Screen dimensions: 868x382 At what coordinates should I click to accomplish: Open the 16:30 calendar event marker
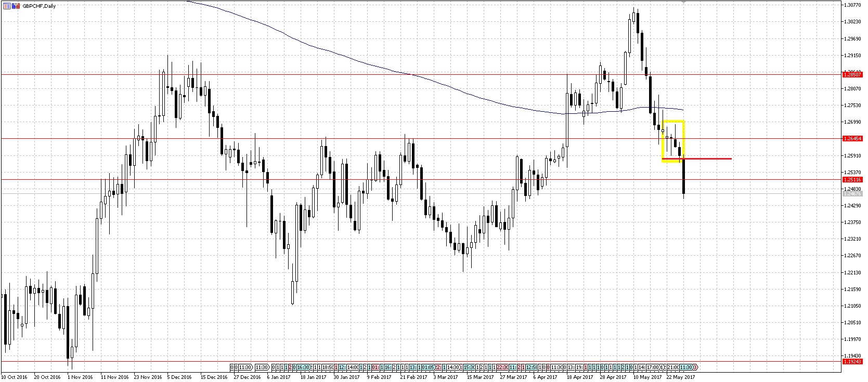pyautogui.click(x=304, y=366)
